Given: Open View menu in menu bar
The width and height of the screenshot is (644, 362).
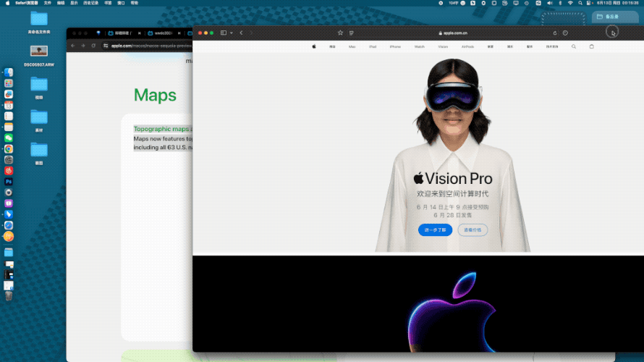Looking at the screenshot, I should (74, 3).
